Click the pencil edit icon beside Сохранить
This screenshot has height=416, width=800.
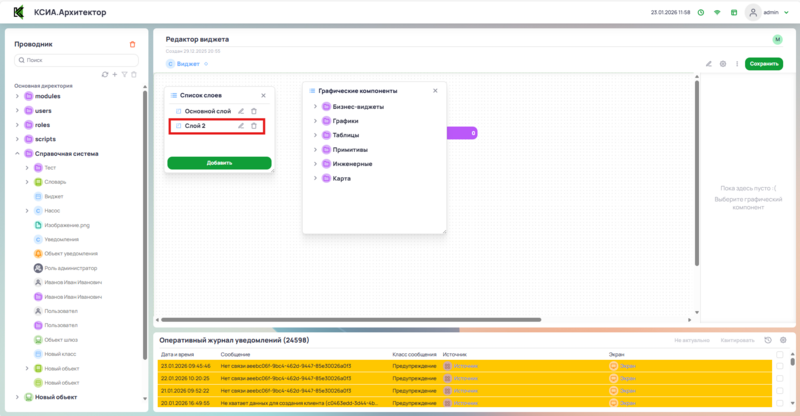(x=709, y=64)
